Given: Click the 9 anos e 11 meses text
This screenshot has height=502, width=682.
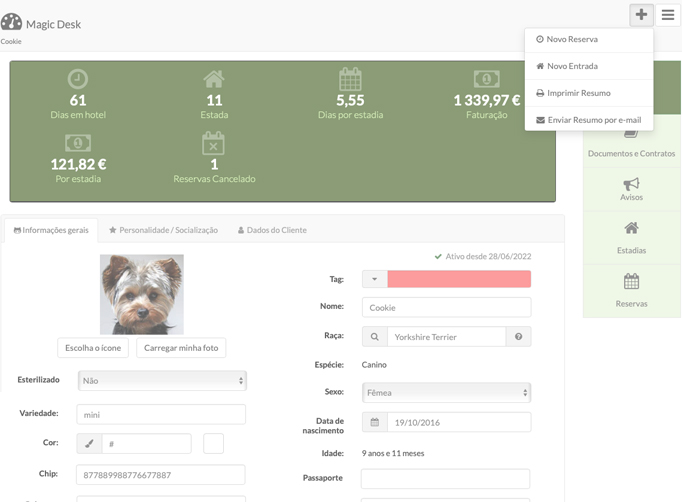Looking at the screenshot, I should pyautogui.click(x=393, y=453).
